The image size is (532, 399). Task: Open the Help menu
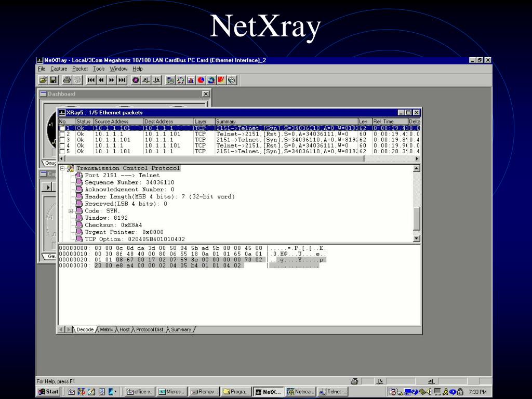click(137, 69)
